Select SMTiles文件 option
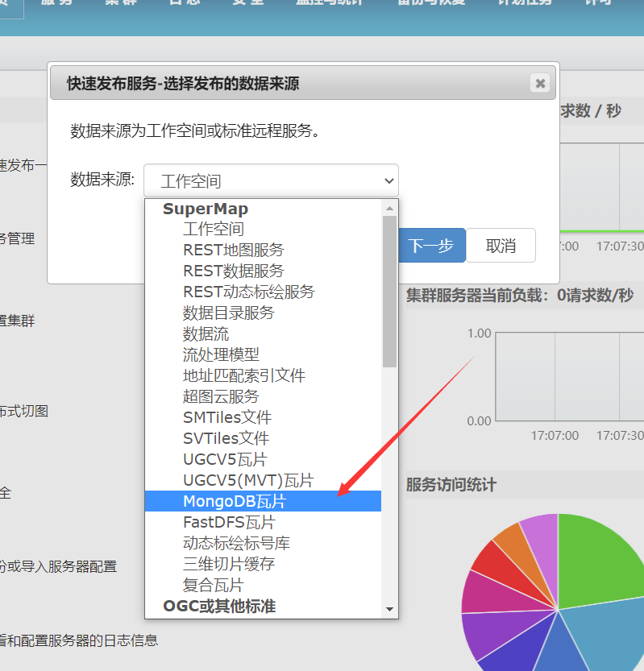 pyautogui.click(x=263, y=418)
